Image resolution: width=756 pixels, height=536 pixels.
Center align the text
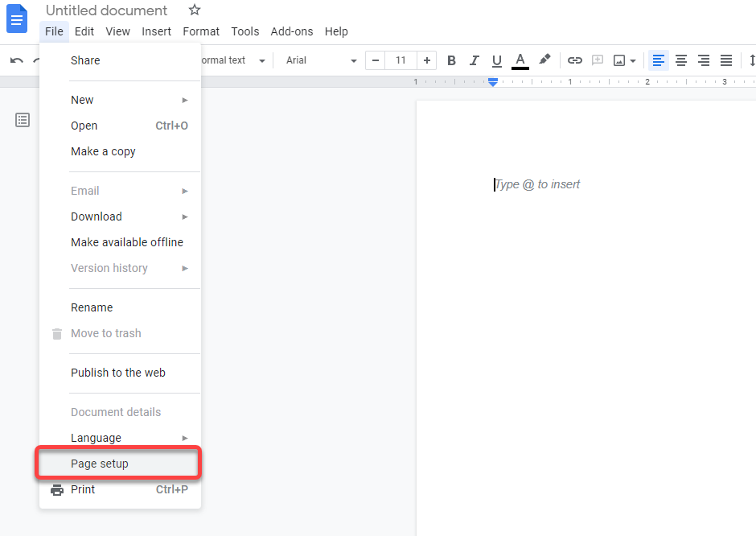(x=681, y=60)
